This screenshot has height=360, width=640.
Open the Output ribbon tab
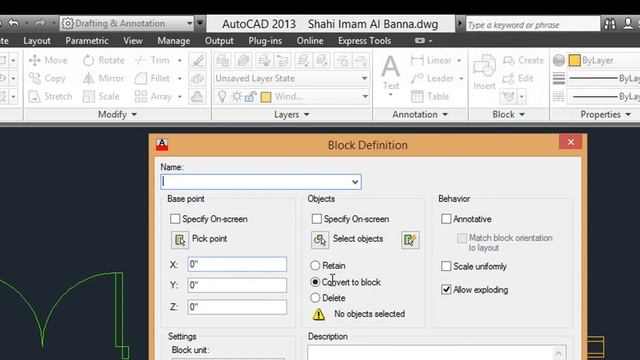click(219, 41)
